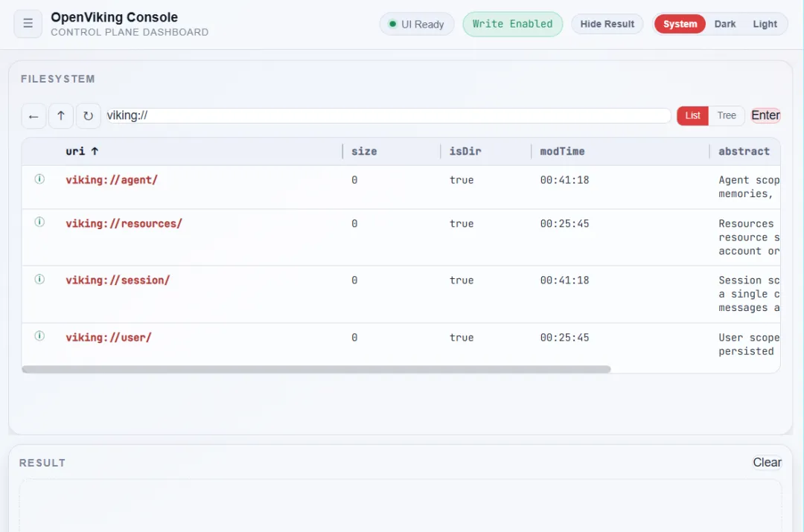
Task: Click the RESULT panel heading
Action: (x=42, y=463)
